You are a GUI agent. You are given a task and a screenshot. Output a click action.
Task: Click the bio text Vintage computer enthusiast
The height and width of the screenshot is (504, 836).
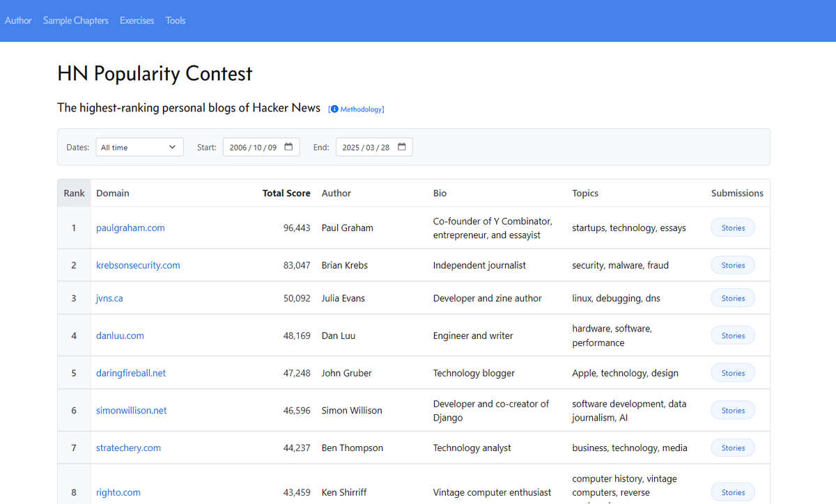tap(493, 492)
